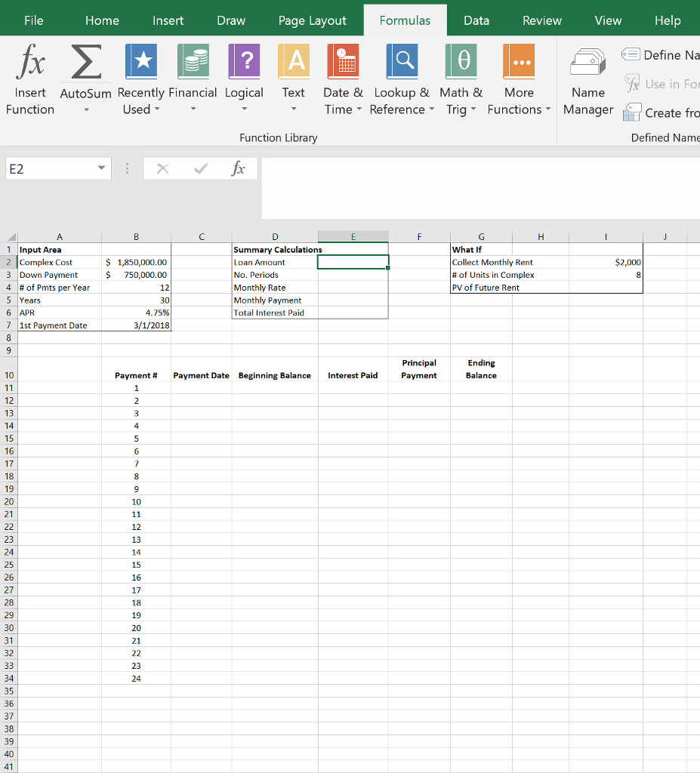This screenshot has height=773, width=700.
Task: Click Create from Selection
Action: point(661,112)
